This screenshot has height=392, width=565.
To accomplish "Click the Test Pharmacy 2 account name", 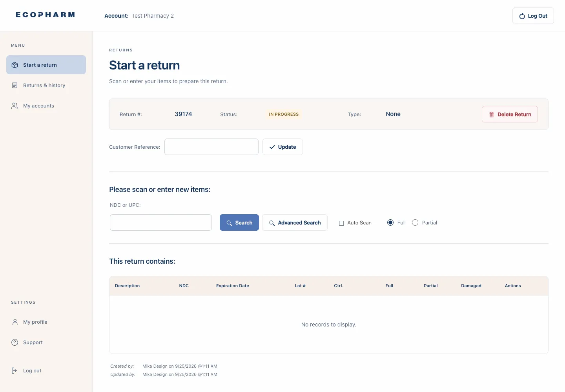I will tap(153, 16).
